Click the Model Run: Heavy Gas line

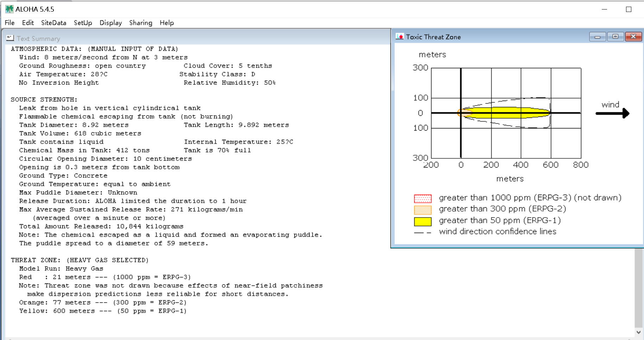coord(61,269)
